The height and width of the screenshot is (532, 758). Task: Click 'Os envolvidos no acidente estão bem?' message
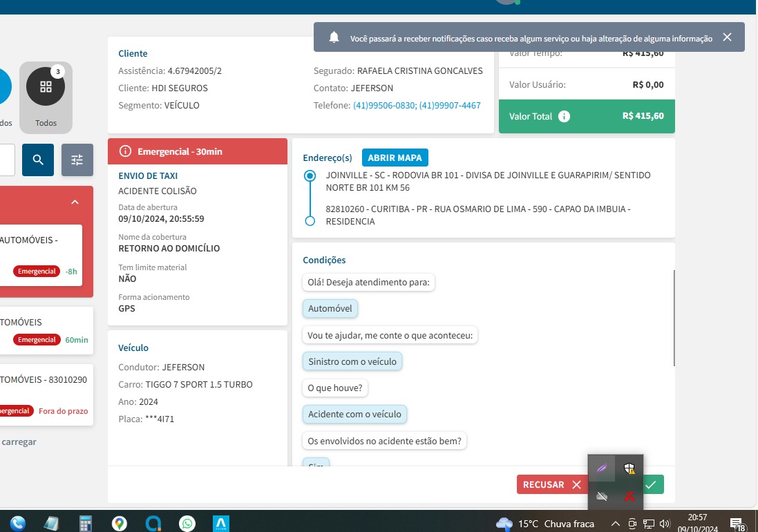pos(384,441)
